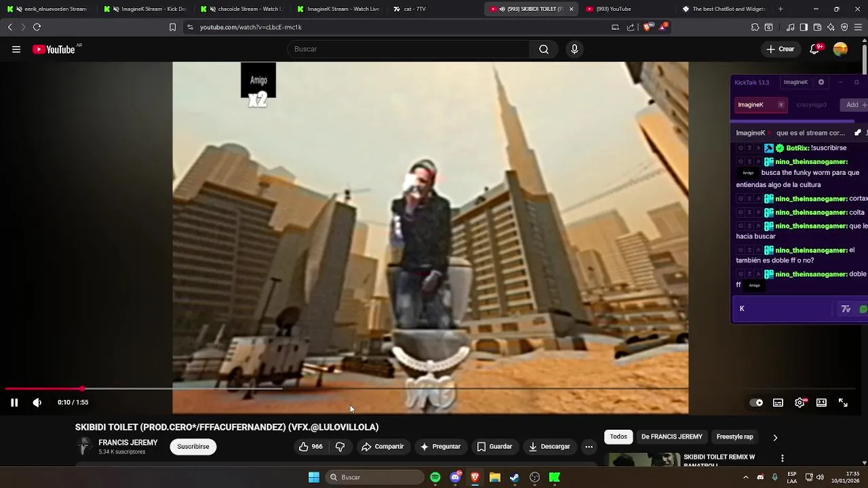Toggle subtitles on the player
This screenshot has height=488, width=868.
778,403
